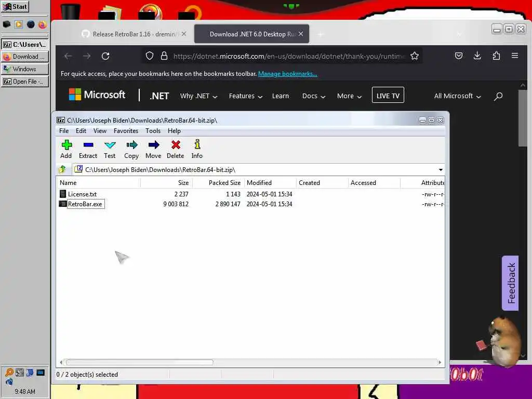Sort by the Size column header
The image size is (532, 399).
[x=167, y=183]
